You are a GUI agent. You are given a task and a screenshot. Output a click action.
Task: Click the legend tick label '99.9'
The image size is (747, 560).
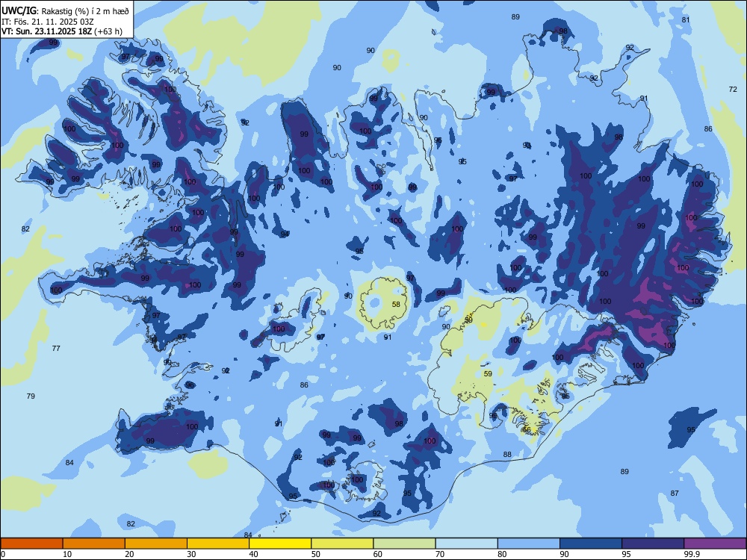692,554
